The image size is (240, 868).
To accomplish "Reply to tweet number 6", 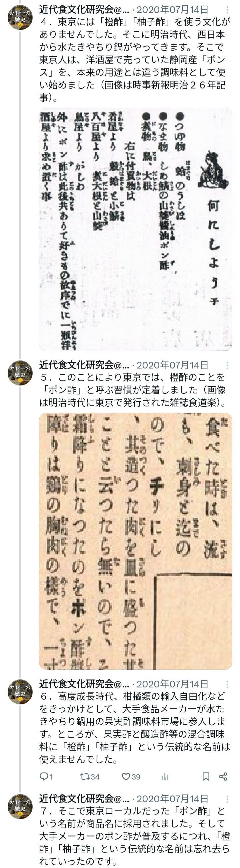I will pos(46,777).
